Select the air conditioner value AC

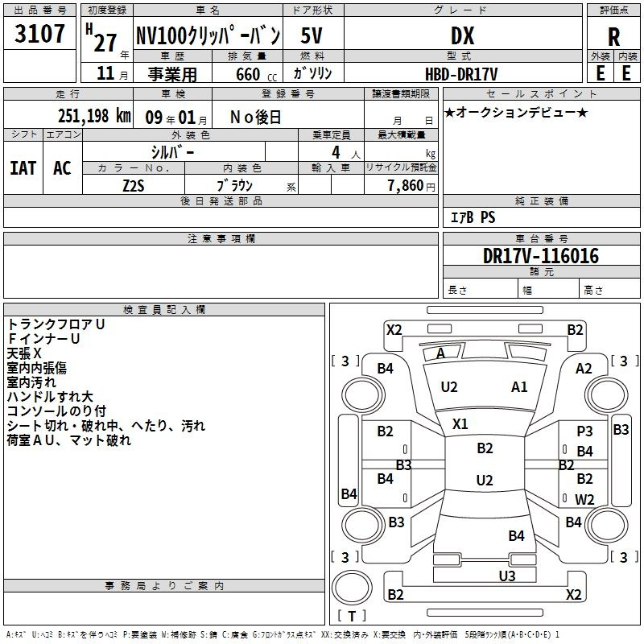63,168
